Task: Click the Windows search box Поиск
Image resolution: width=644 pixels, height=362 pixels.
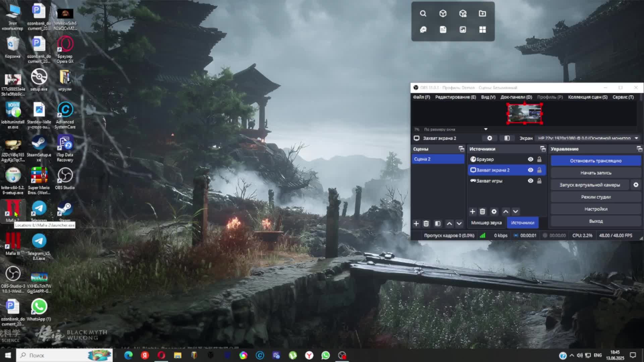Action: pos(64,355)
